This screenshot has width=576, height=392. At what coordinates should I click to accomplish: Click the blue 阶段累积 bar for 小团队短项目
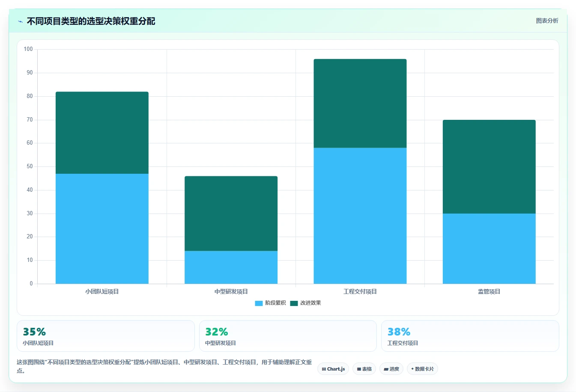pyautogui.click(x=102, y=229)
